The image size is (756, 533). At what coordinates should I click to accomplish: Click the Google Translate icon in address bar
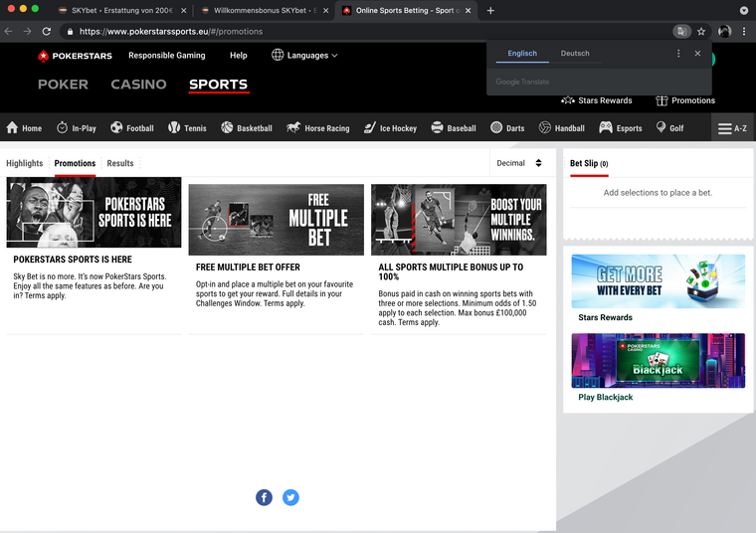[681, 32]
